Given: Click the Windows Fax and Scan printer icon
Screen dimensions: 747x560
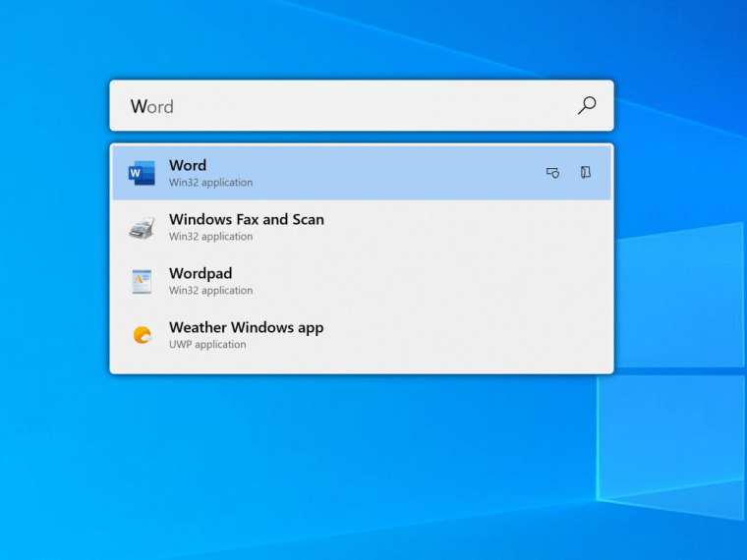Looking at the screenshot, I should (142, 228).
